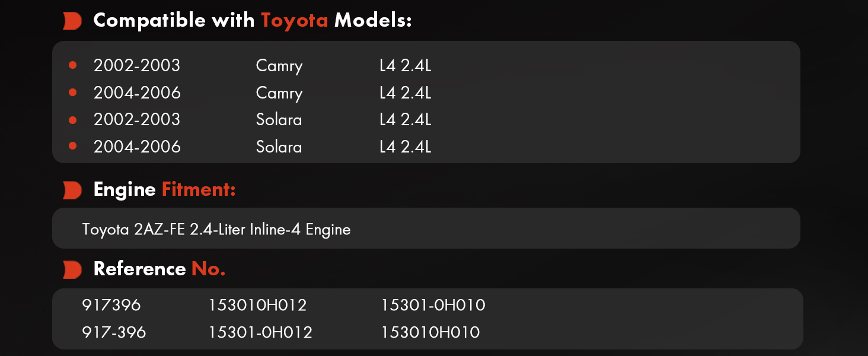868x356 pixels.
Task: Click reference number 917-396
Action: coord(114,333)
